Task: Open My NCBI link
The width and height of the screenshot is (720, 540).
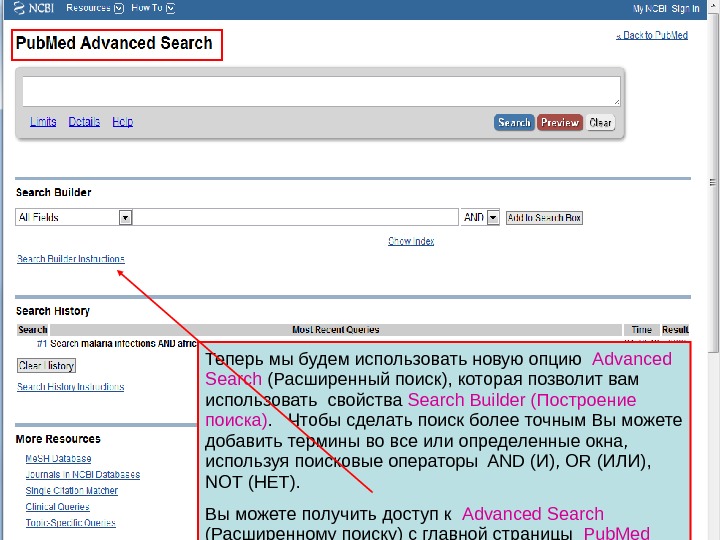Action: [x=650, y=9]
